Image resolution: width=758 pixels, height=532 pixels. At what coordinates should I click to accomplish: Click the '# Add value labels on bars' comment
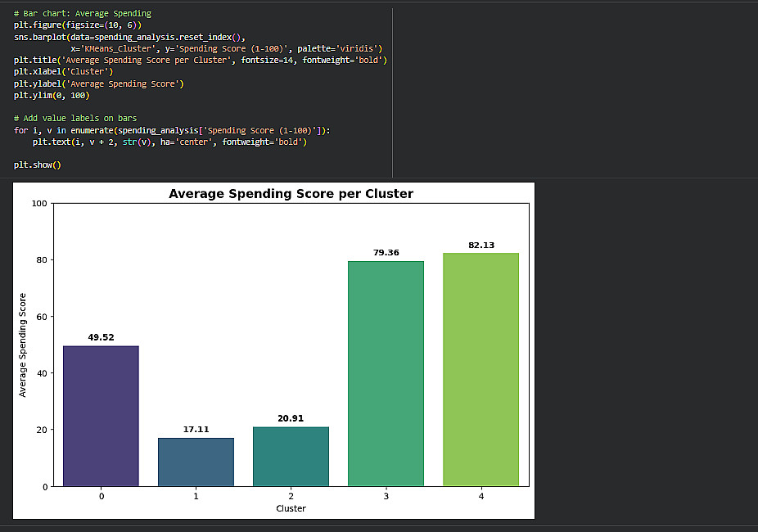(74, 119)
